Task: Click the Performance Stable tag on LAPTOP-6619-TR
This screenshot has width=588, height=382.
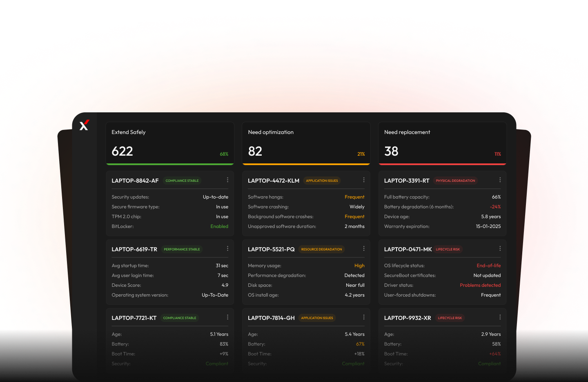Action: 182,249
